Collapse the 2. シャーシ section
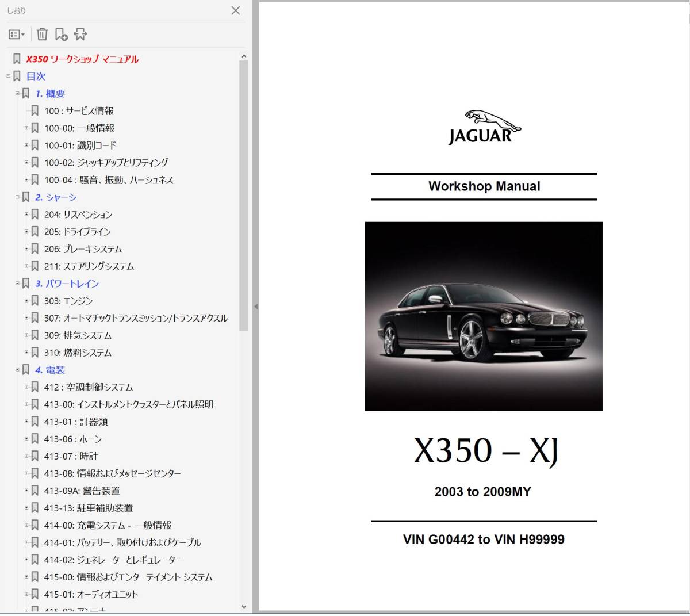 tap(17, 197)
